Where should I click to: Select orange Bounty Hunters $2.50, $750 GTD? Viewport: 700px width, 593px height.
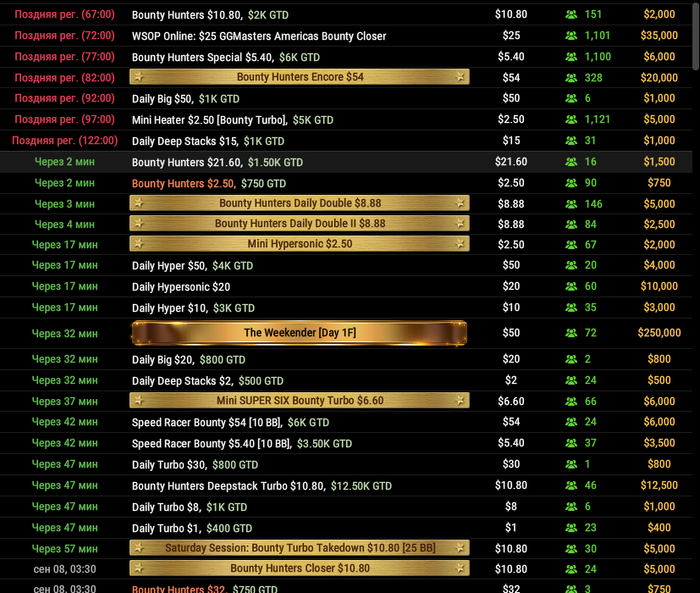209,183
